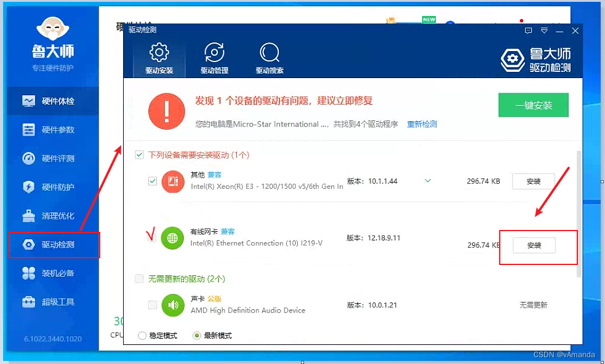Screen dimensions: 605x364
Task: Go to 清理优化 section
Action: coord(53,216)
